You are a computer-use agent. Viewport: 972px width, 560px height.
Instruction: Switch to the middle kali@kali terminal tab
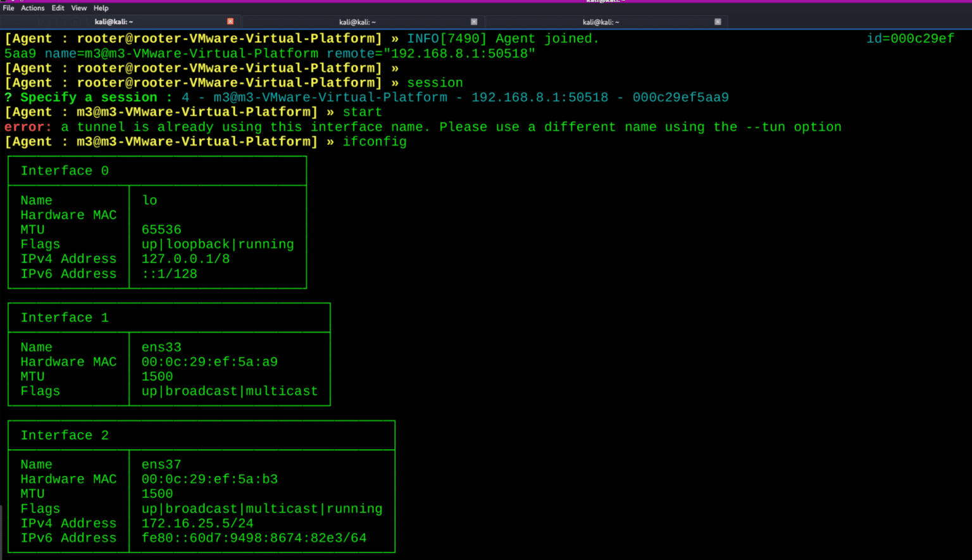click(x=358, y=21)
